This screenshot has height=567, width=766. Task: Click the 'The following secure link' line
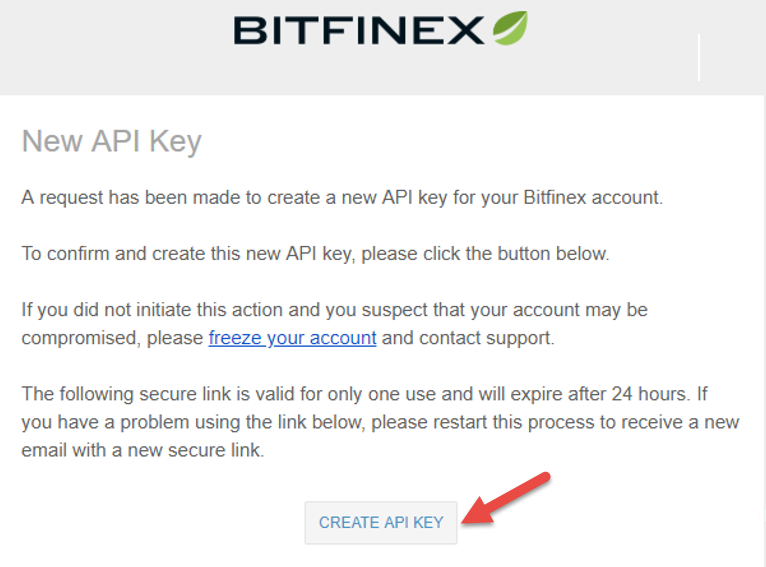pyautogui.click(x=364, y=394)
